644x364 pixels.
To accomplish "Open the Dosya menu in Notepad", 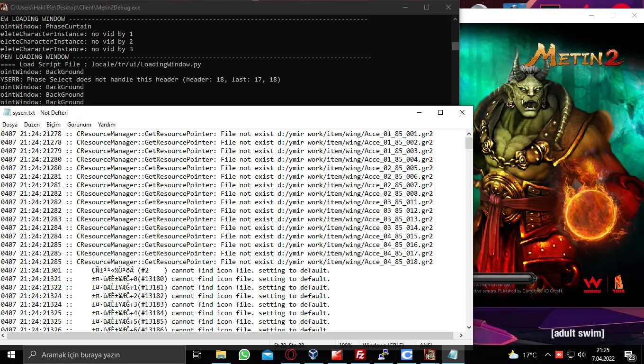I will coord(10,125).
